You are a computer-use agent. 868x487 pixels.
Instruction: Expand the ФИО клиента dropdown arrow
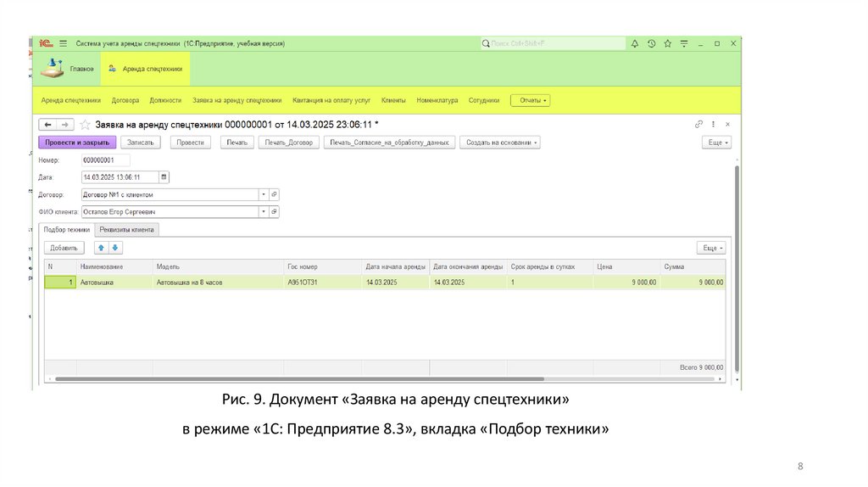pyautogui.click(x=264, y=211)
